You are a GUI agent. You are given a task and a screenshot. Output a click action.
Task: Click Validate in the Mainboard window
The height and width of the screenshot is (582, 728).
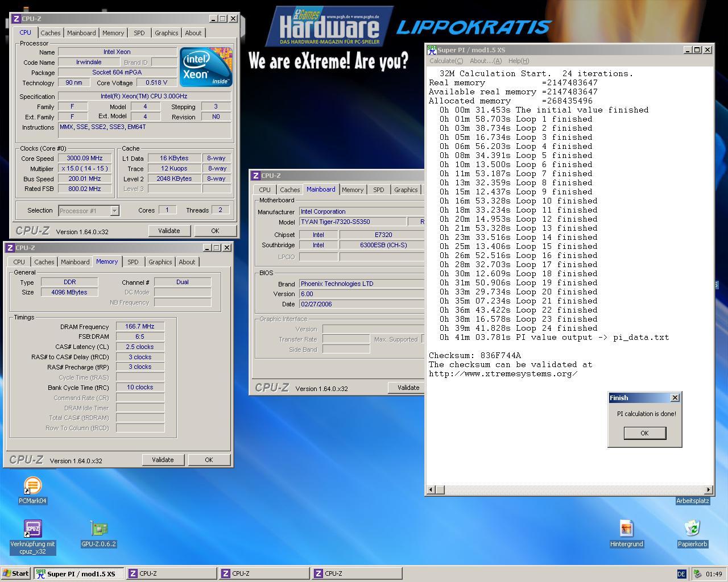406,388
